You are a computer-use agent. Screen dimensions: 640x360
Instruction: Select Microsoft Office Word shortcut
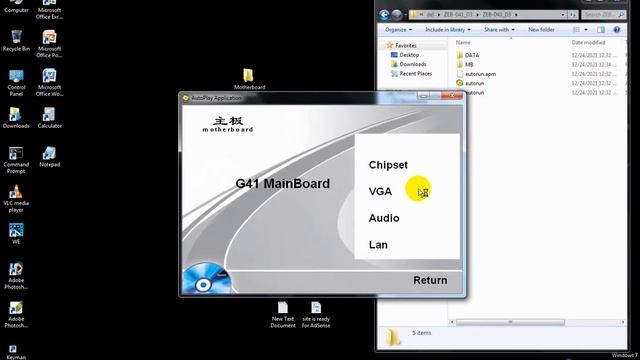click(x=49, y=83)
